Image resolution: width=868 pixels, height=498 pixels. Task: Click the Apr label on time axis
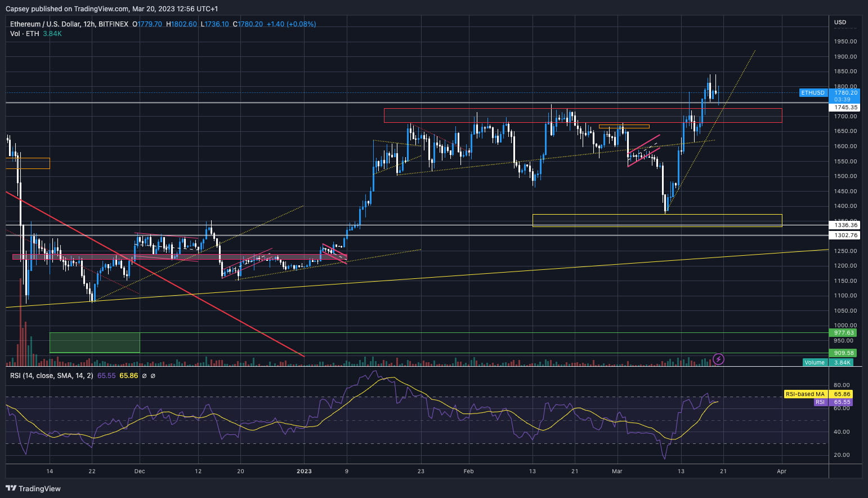[781, 471]
